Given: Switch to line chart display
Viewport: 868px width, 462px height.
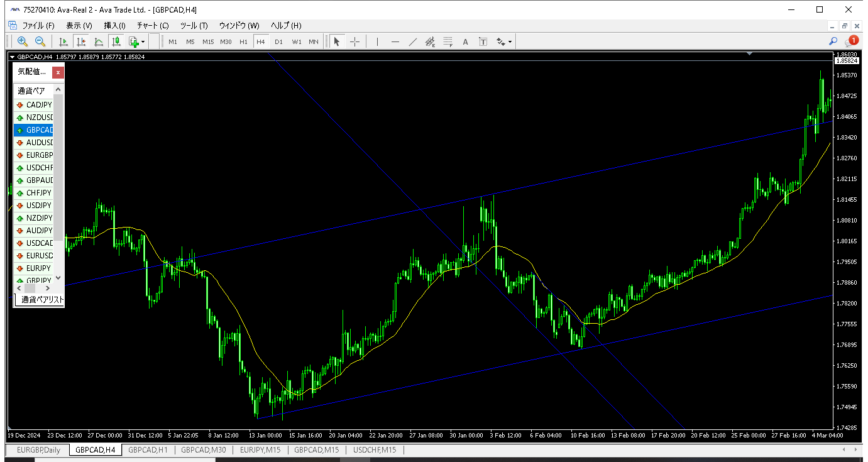Looking at the screenshot, I should (x=99, y=41).
